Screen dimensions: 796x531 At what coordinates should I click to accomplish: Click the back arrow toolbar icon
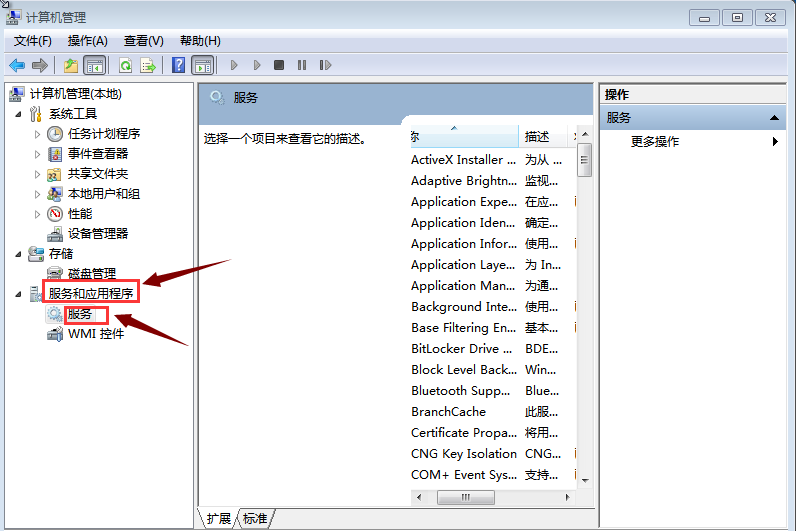point(17,65)
